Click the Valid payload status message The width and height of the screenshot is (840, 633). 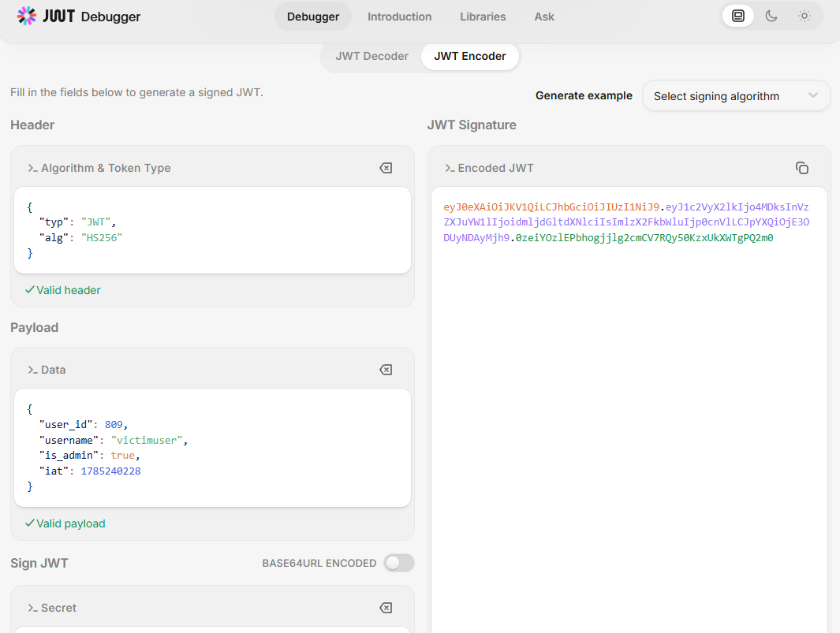[x=65, y=523]
